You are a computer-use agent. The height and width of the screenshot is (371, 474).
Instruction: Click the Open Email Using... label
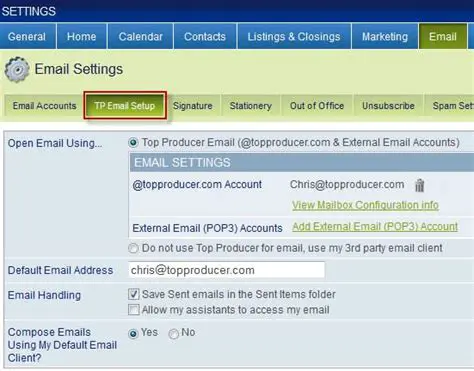click(55, 143)
